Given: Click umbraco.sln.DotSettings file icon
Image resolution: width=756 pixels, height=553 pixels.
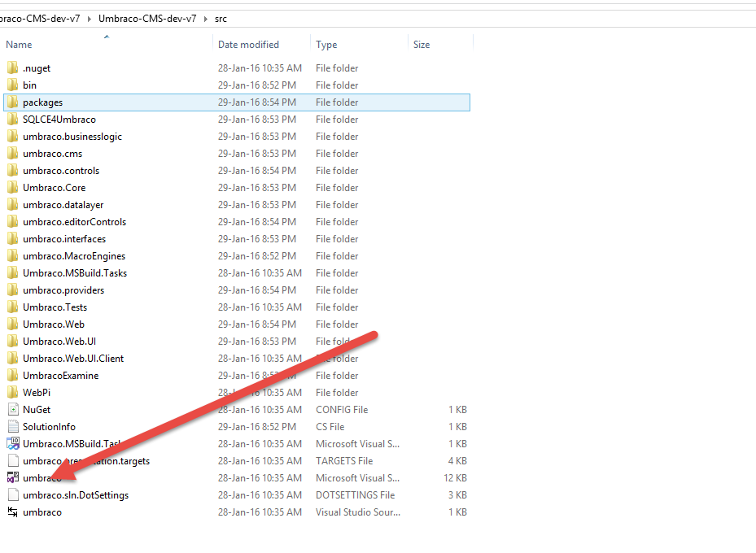Looking at the screenshot, I should coord(13,495).
